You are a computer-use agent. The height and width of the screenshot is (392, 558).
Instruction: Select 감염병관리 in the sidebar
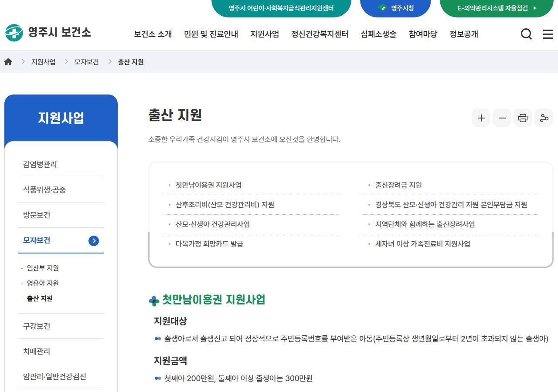click(x=61, y=165)
